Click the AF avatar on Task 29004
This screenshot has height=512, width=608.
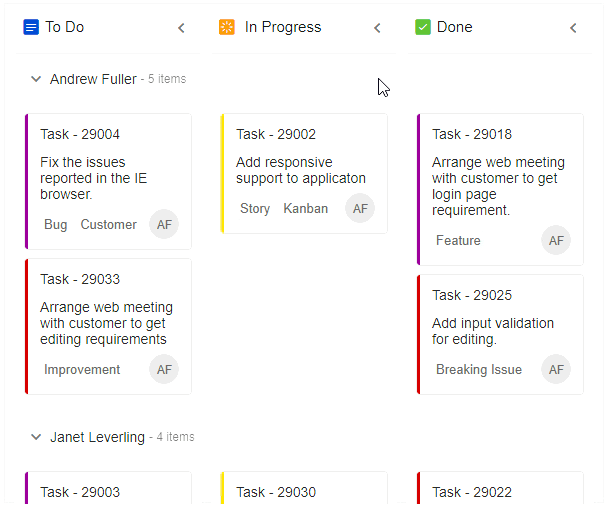(164, 224)
